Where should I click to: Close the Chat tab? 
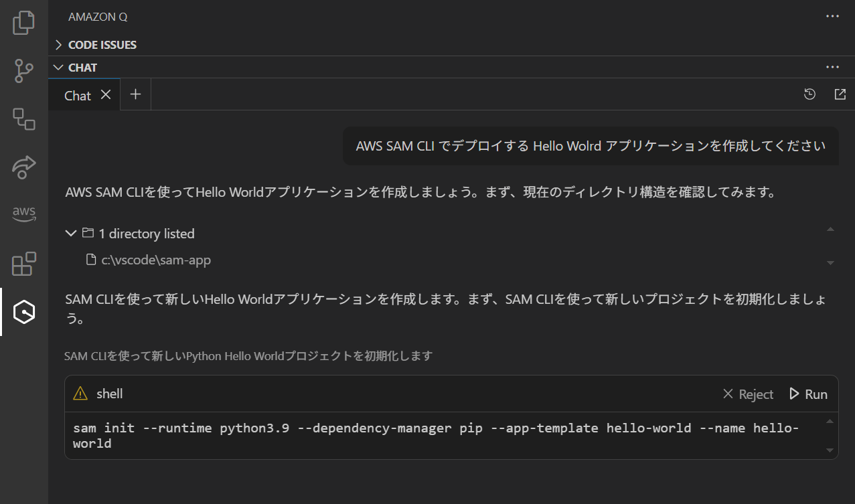pyautogui.click(x=105, y=94)
